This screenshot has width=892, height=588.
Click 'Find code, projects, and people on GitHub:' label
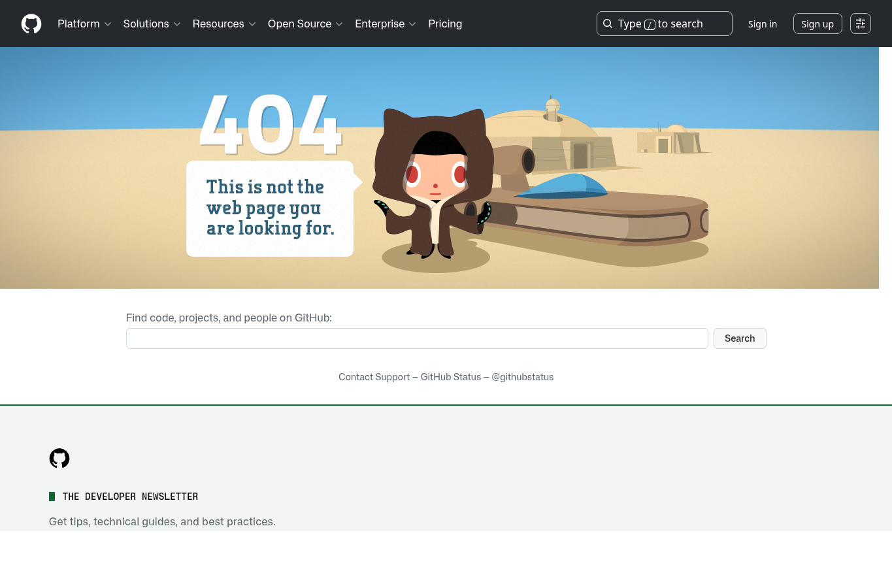[x=229, y=318]
